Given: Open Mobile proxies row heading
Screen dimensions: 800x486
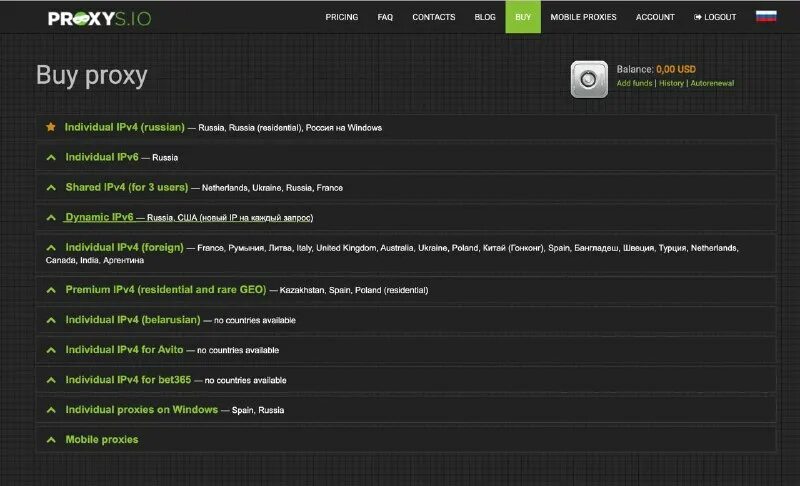Looking at the screenshot, I should click(102, 440).
